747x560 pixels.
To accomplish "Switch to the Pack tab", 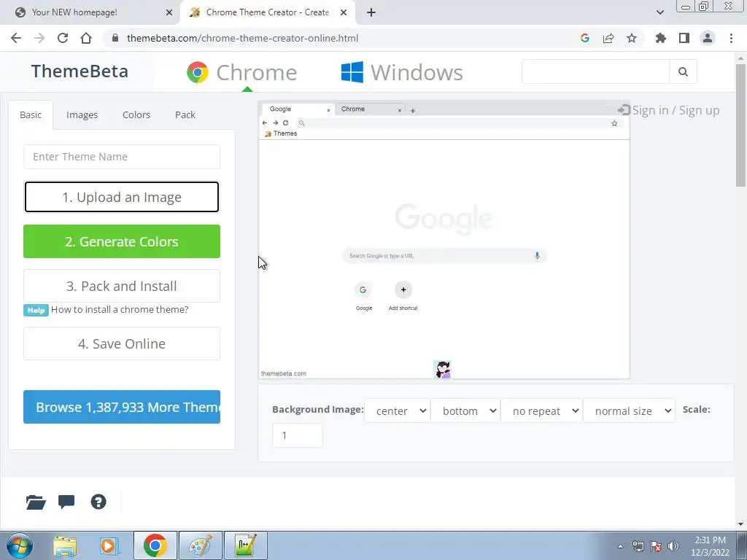I will pos(185,114).
